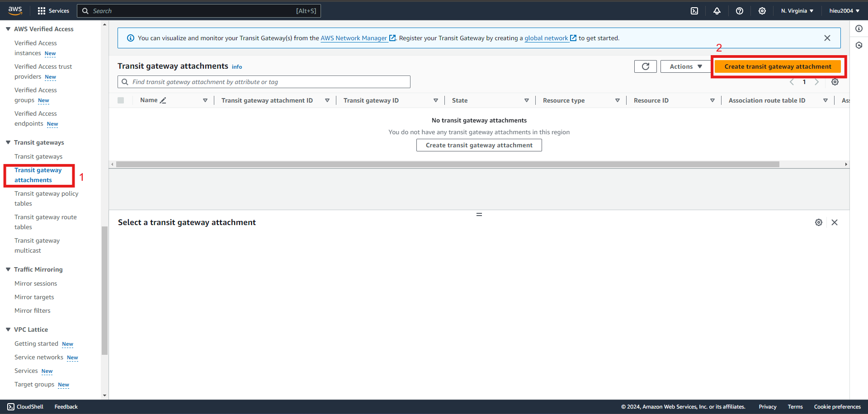The width and height of the screenshot is (868, 414).
Task: Select Mirror sessions in sidebar
Action: [36, 283]
